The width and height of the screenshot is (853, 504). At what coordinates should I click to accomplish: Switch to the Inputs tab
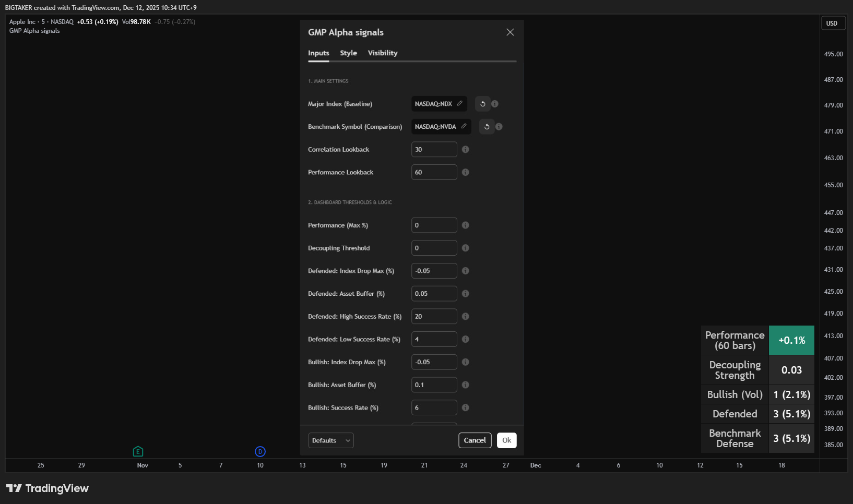tap(318, 53)
